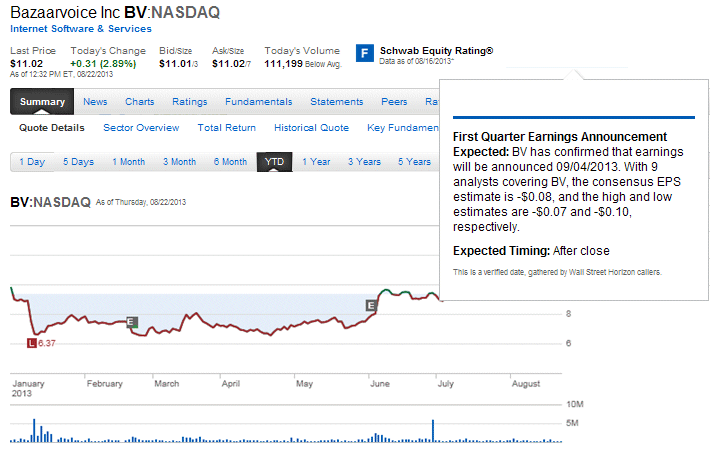Screen dimensions: 714x452
Task: Click today's change +0.31 (2.89%)
Action: click(x=103, y=64)
